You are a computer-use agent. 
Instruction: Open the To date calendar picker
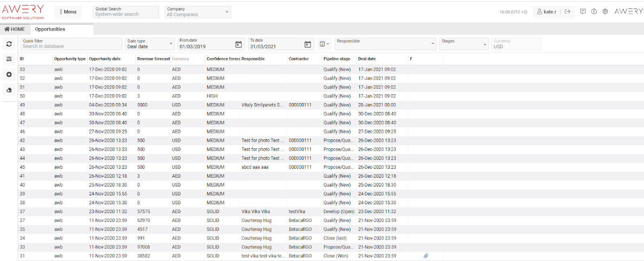[308, 44]
